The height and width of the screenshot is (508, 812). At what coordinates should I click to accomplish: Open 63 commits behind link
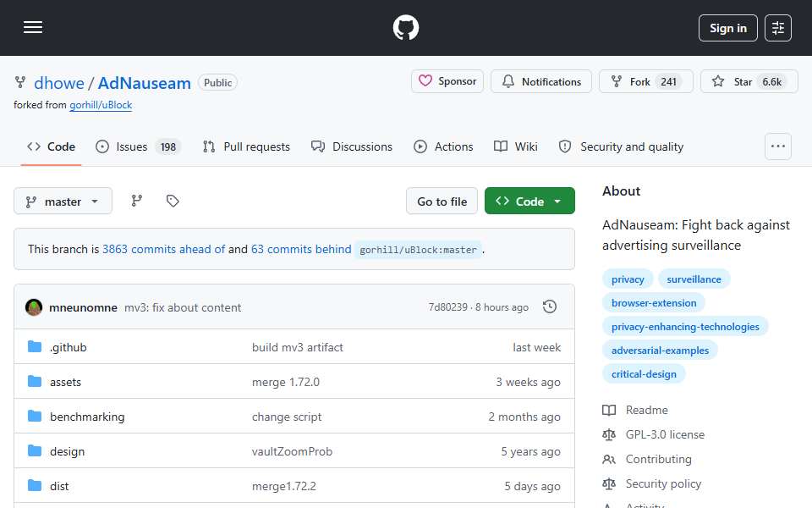(301, 249)
